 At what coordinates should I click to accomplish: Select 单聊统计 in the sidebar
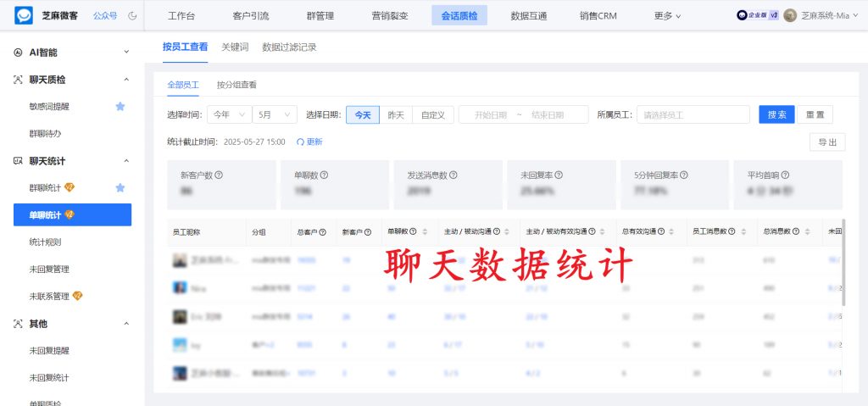(73, 215)
